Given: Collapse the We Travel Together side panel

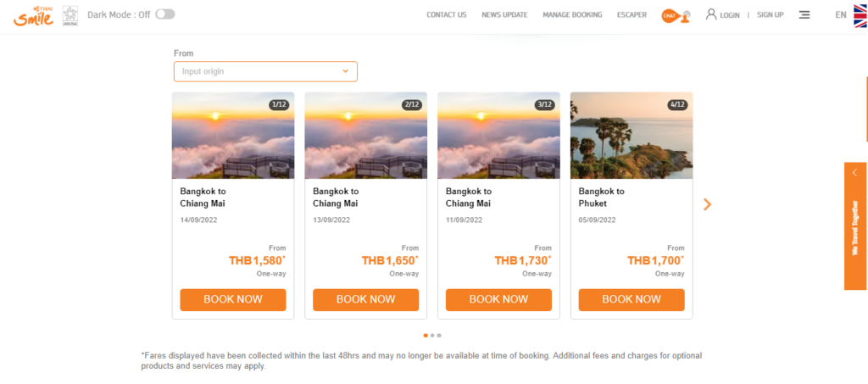Looking at the screenshot, I should click(854, 173).
